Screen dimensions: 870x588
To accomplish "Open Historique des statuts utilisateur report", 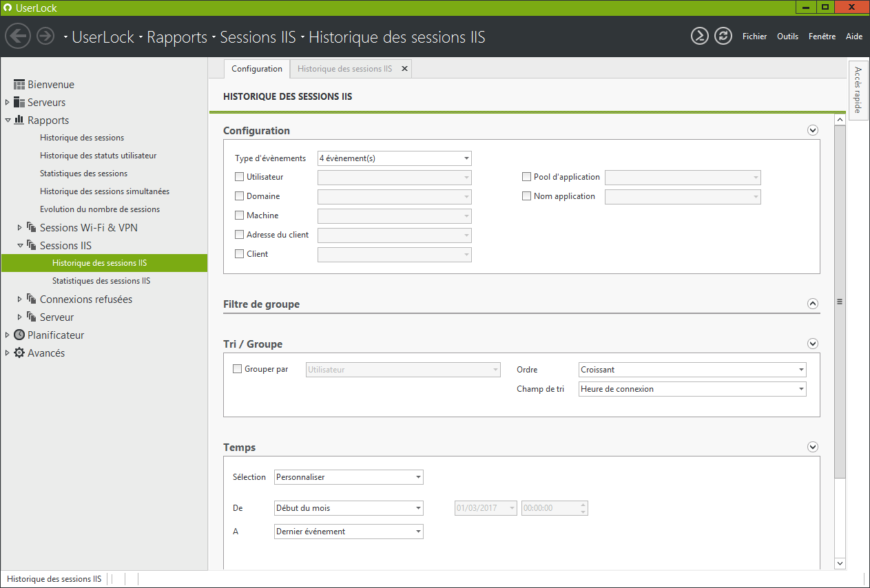I will coord(99,156).
